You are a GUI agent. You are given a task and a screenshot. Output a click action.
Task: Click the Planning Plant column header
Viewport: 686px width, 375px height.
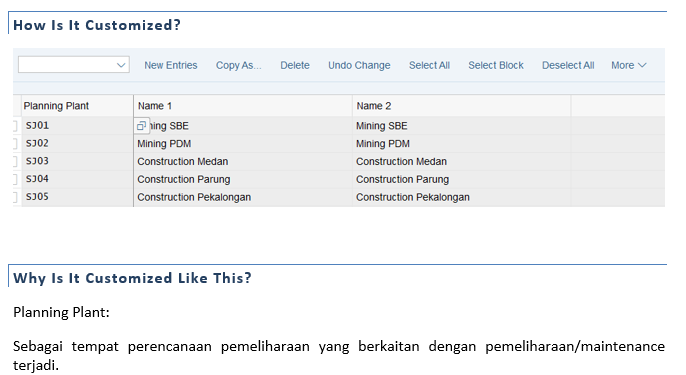77,106
